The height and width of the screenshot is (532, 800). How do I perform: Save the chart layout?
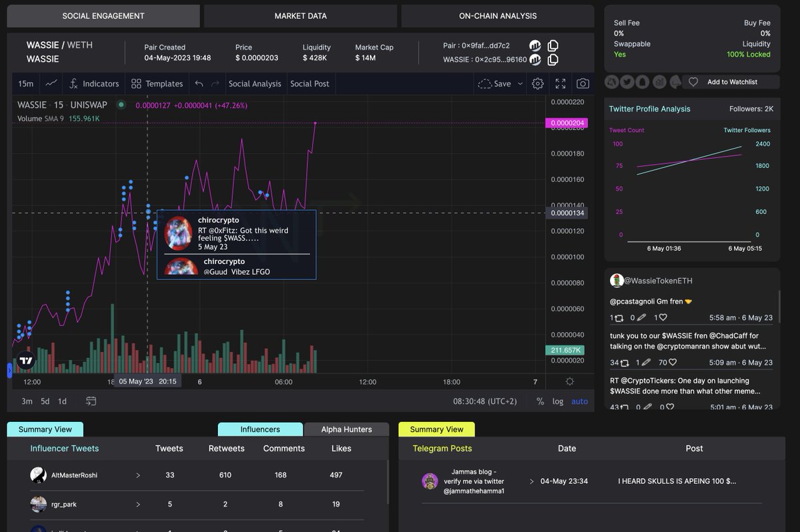[495, 83]
